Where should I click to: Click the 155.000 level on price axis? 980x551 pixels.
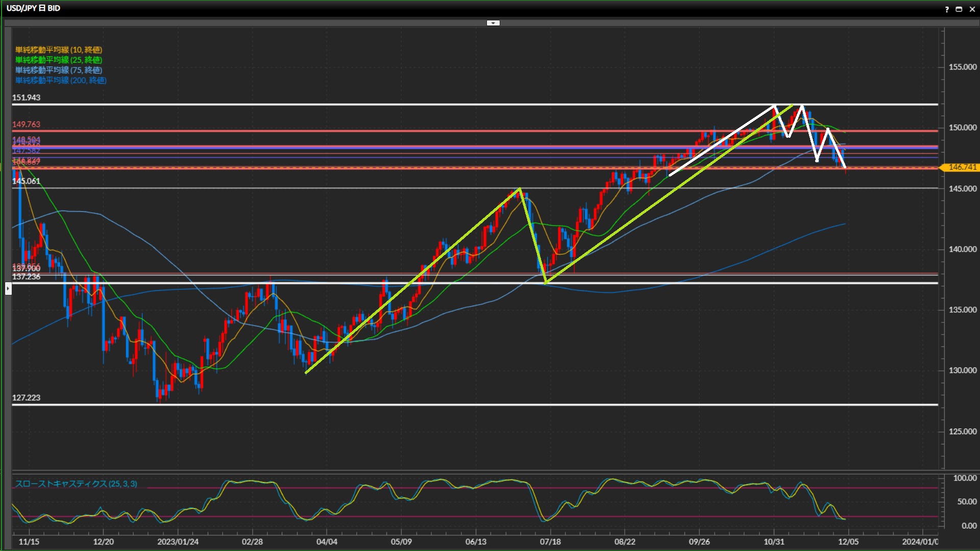(962, 67)
